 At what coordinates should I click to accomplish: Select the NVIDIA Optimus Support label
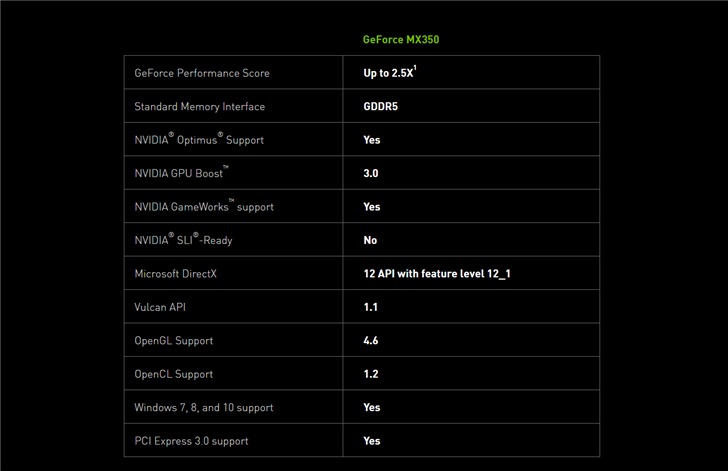pyautogui.click(x=201, y=140)
